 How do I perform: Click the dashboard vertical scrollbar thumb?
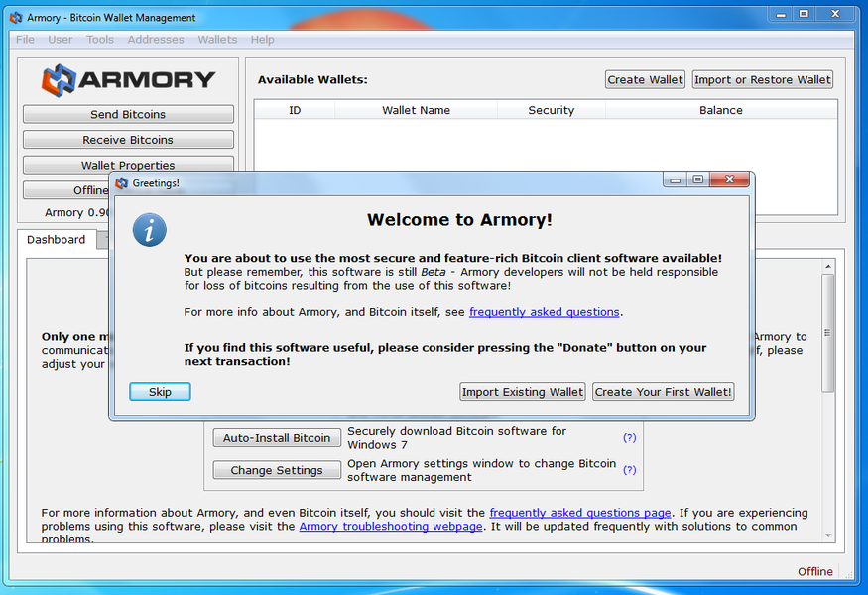click(828, 332)
